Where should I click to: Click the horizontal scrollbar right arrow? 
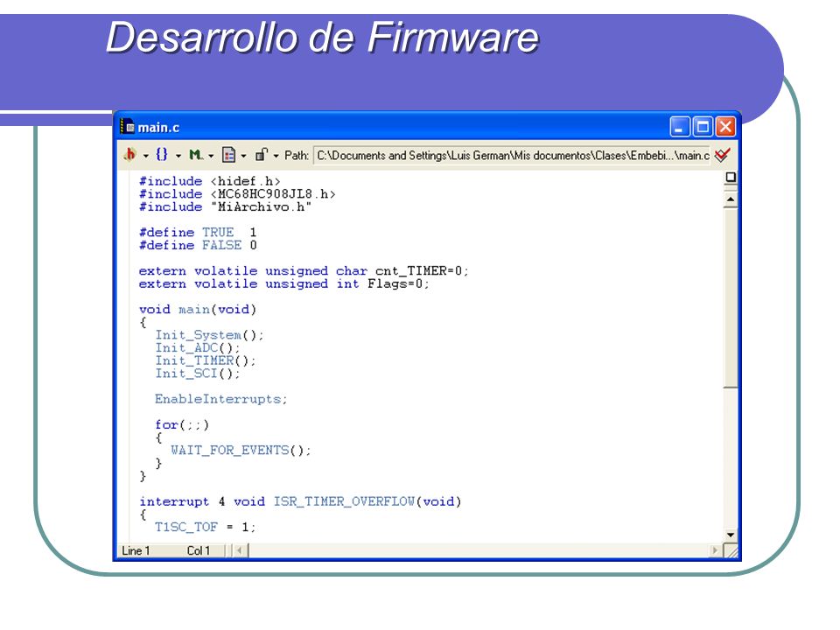pos(715,550)
